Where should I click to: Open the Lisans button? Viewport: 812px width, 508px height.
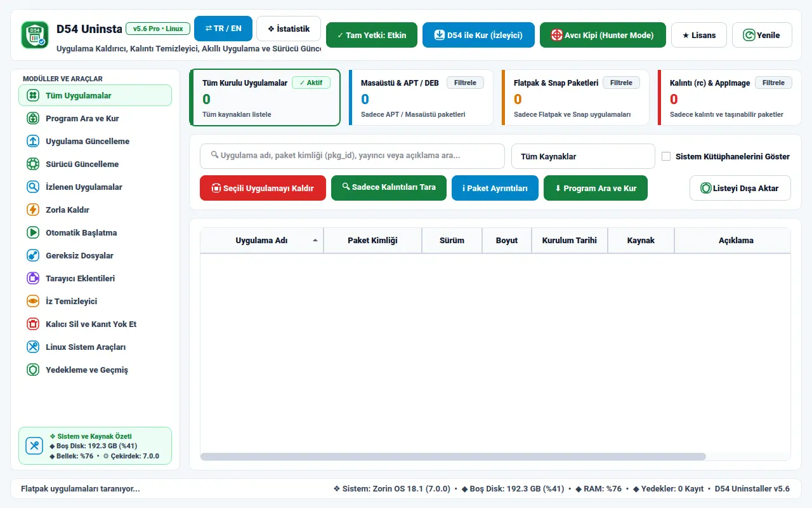(699, 35)
